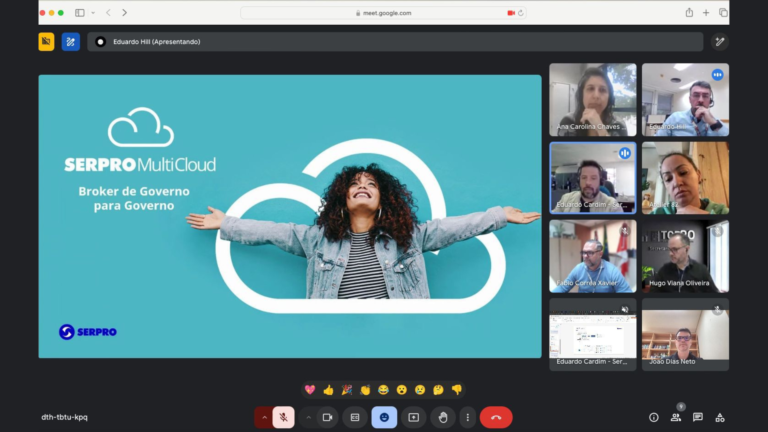
Task: Click the present screen button
Action: 413,417
